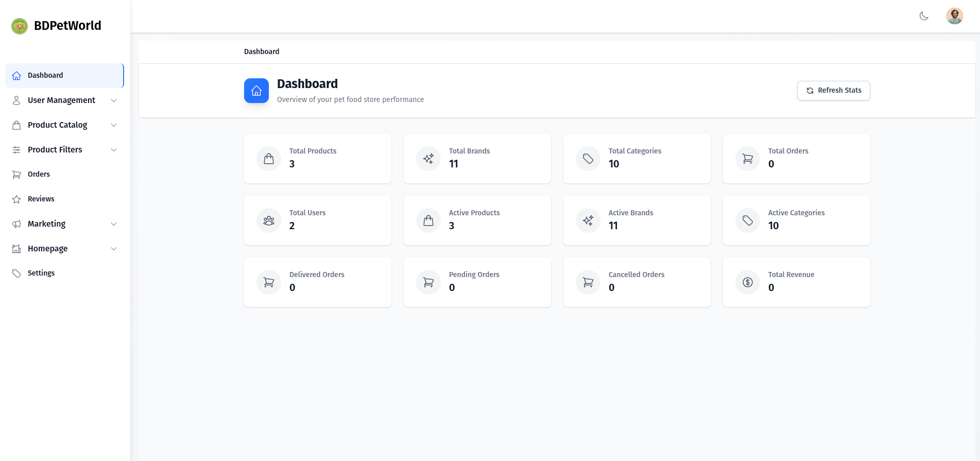The width and height of the screenshot is (980, 461).
Task: Click the Product Filters sliders icon
Action: pos(16,150)
